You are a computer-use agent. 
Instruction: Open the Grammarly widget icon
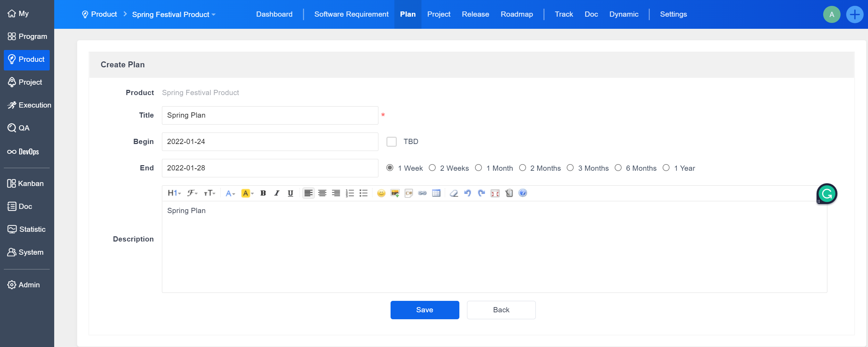827,194
